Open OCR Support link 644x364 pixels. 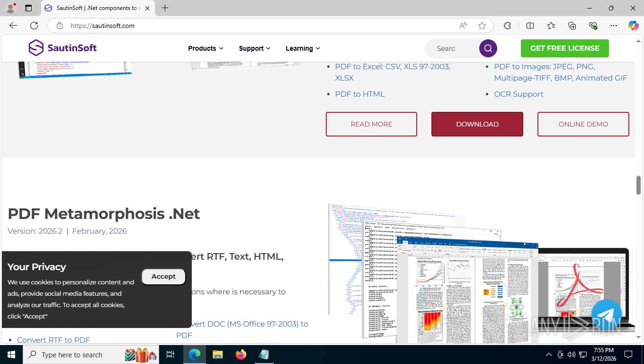click(x=519, y=94)
